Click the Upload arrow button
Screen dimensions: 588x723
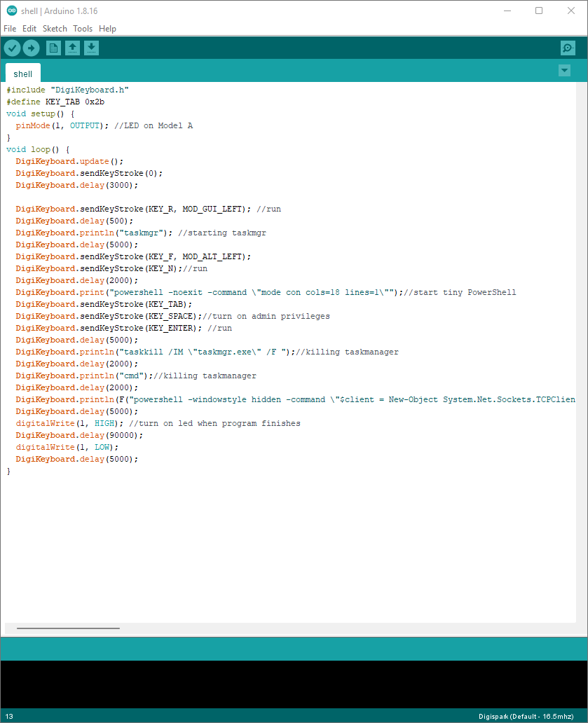[x=32, y=48]
